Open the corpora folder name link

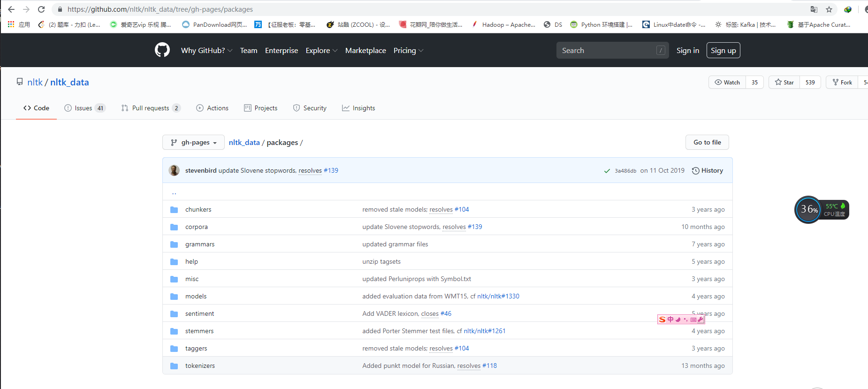click(x=196, y=227)
